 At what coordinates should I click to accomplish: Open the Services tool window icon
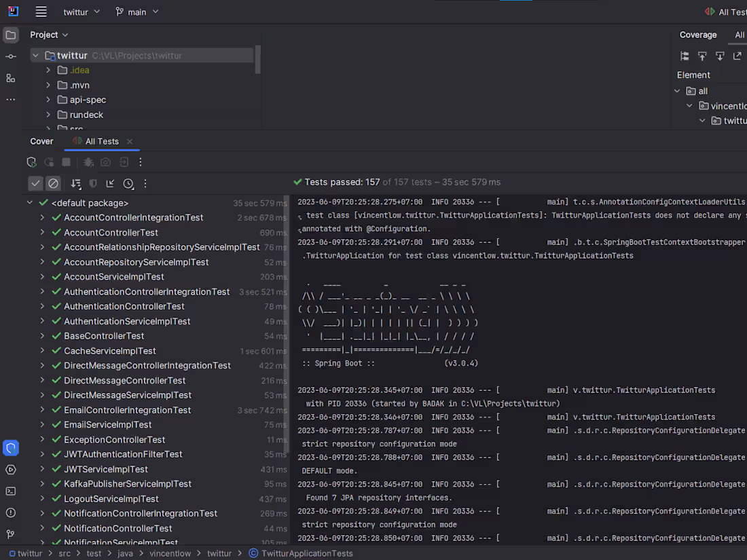click(10, 469)
